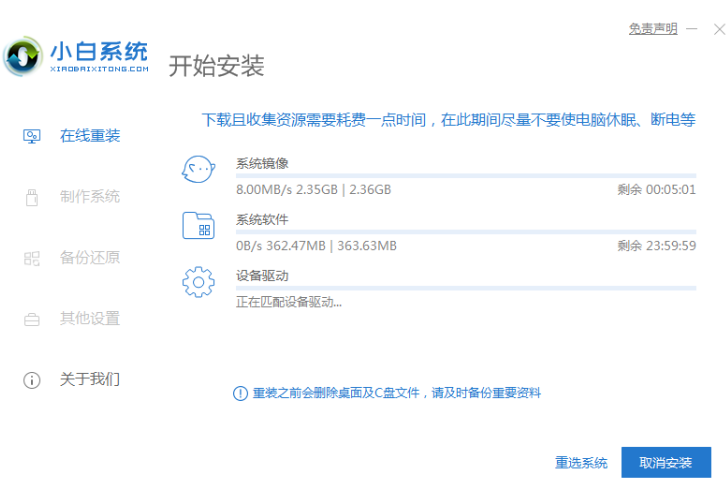This screenshot has width=726, height=482.
Task: Click the 系统镜像 download progress bar
Action: (x=465, y=175)
